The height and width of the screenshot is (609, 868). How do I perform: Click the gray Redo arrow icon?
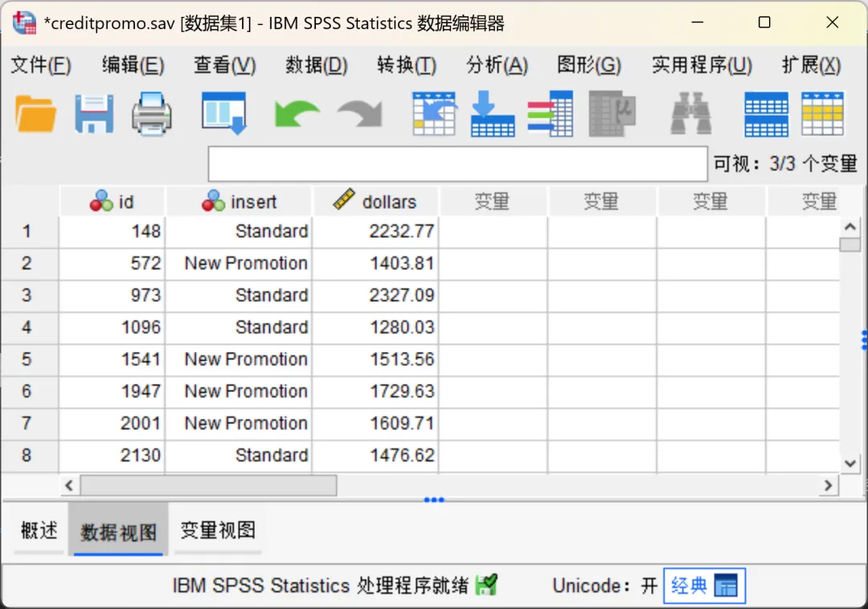(360, 114)
